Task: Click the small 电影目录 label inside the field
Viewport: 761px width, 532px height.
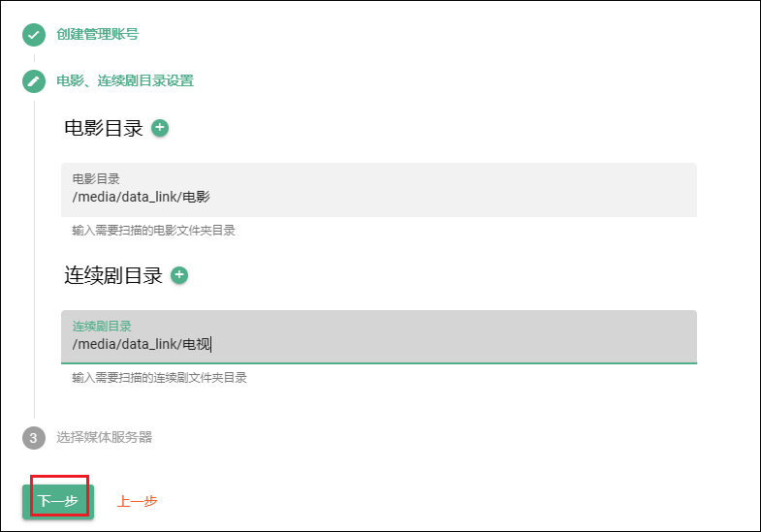Action: pos(96,179)
